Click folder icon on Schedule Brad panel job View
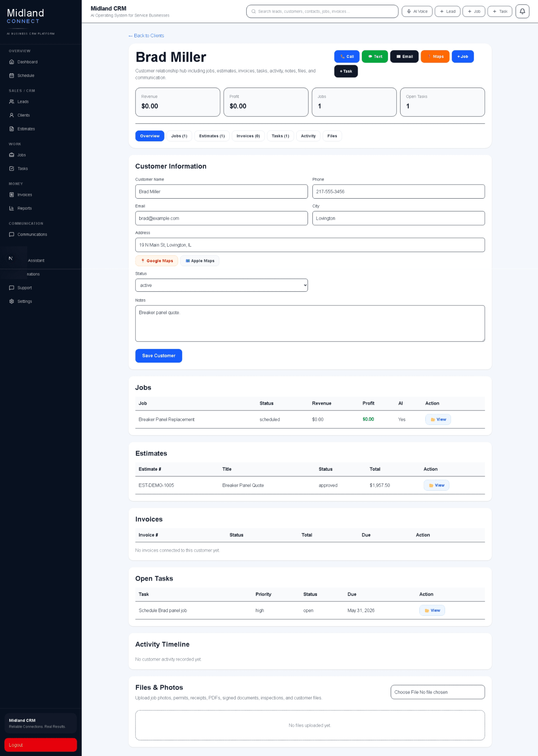Image resolution: width=538 pixels, height=756 pixels. click(x=427, y=611)
